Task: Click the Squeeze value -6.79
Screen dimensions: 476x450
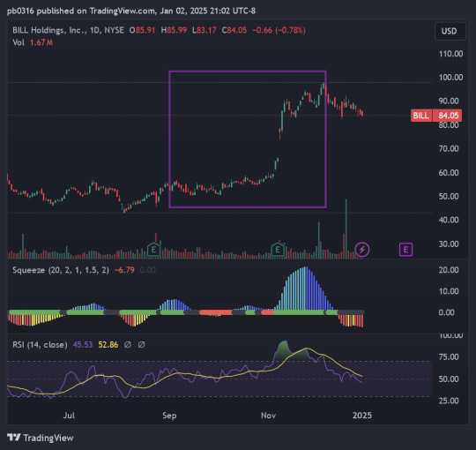Action: tap(124, 270)
